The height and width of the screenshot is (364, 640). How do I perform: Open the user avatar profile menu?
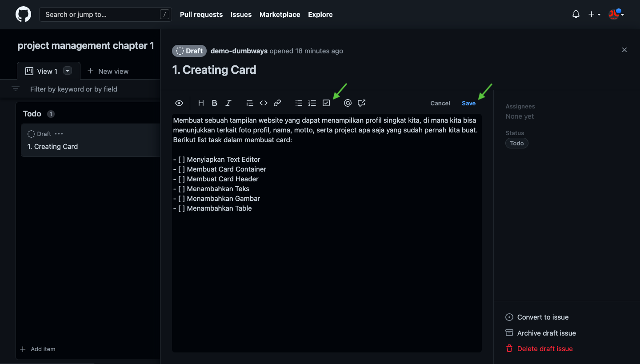click(616, 14)
